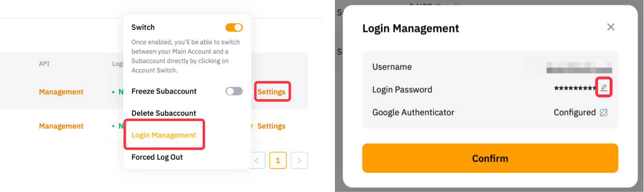Screen dimensions: 644x192
Task: Enable the Freeze Subaccount toggle
Action: 234,91
